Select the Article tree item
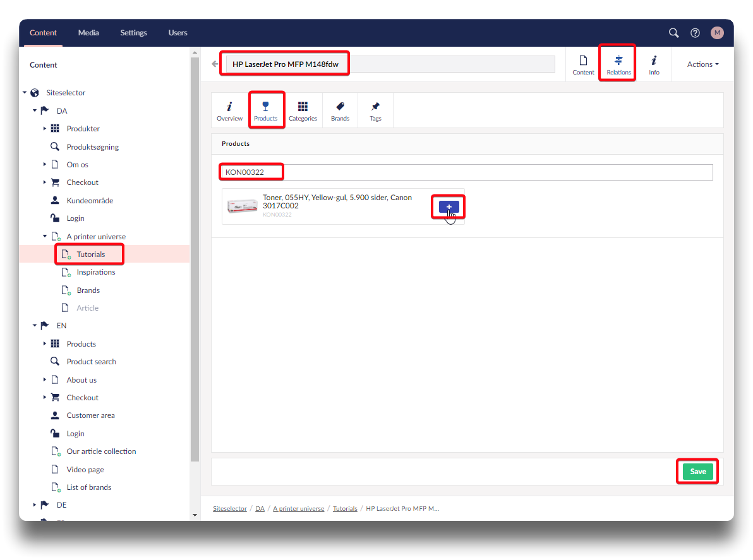 pos(87,308)
